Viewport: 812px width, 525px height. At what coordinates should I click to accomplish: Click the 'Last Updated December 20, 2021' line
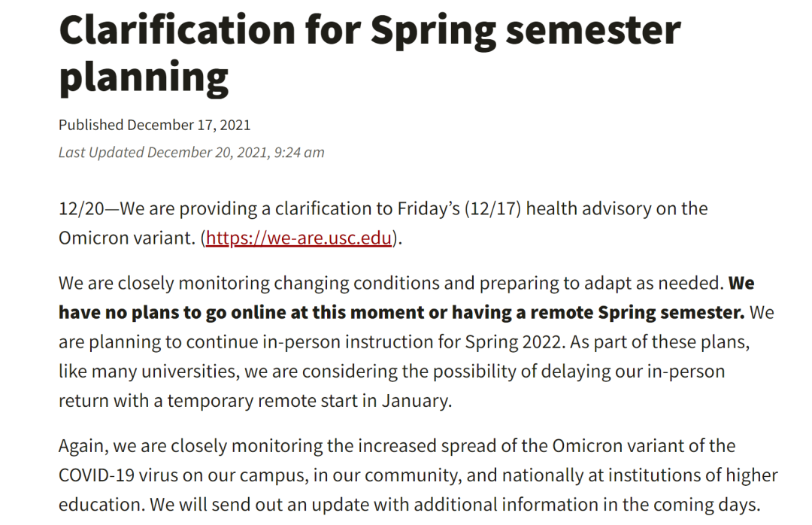(191, 153)
